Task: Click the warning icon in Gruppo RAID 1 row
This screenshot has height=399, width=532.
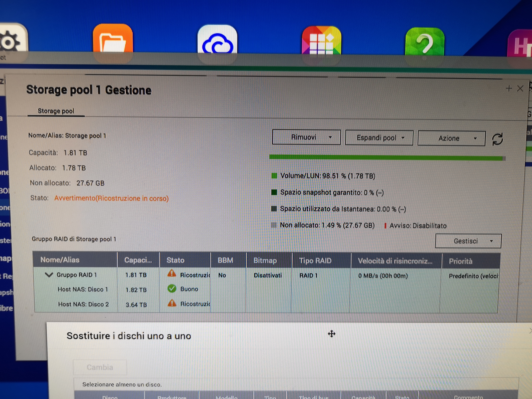Action: 172,274
